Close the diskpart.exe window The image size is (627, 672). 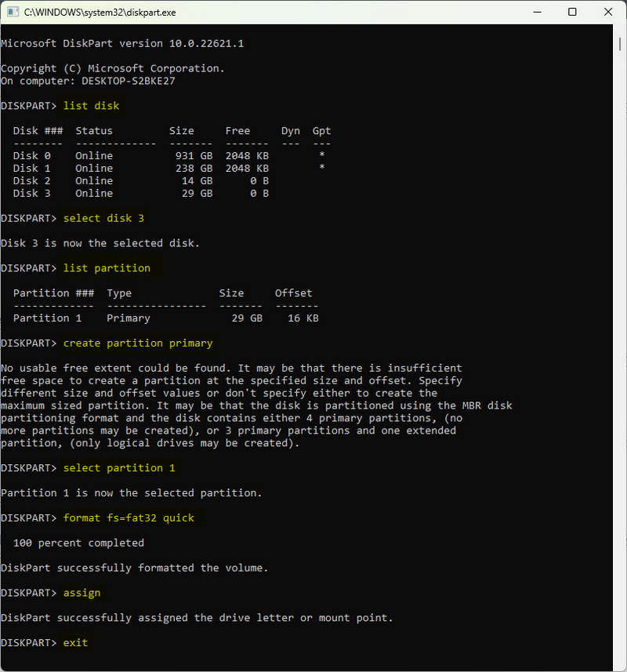click(607, 12)
